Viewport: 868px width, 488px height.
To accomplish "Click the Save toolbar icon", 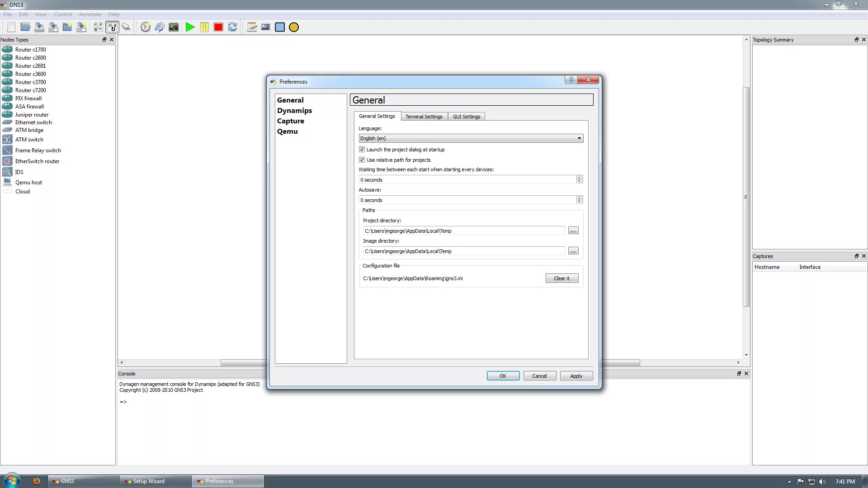I will [39, 27].
